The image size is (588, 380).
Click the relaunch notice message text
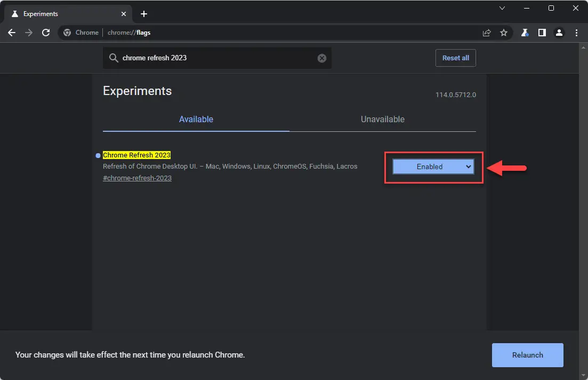pyautogui.click(x=130, y=355)
